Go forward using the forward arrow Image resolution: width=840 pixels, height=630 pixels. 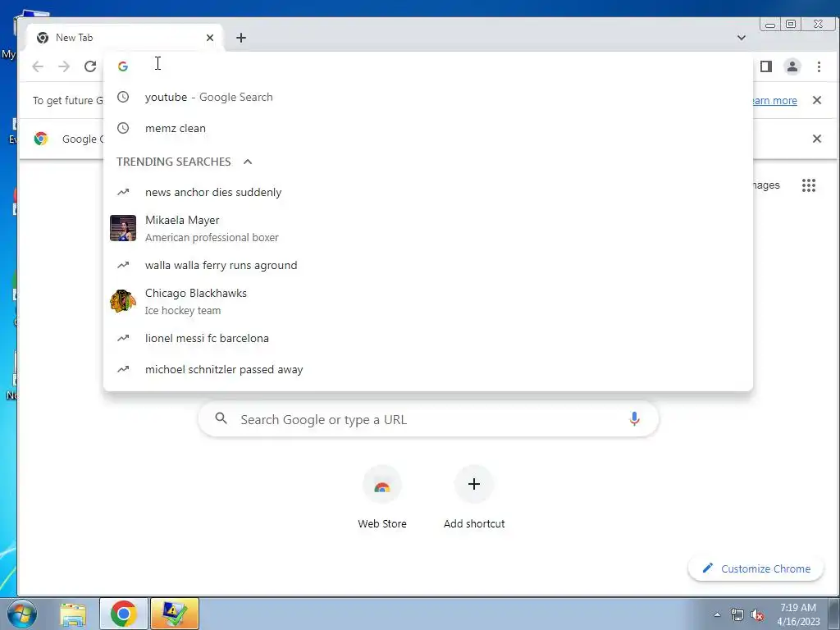click(64, 66)
